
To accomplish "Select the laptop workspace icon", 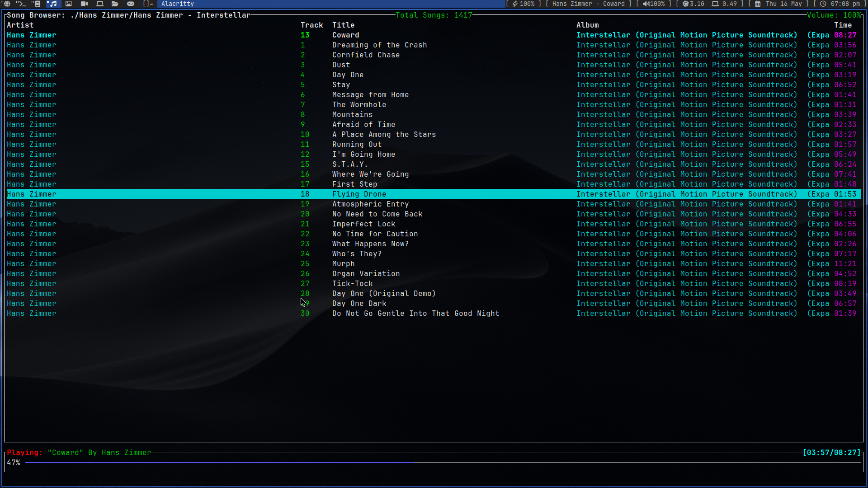I will [x=100, y=4].
